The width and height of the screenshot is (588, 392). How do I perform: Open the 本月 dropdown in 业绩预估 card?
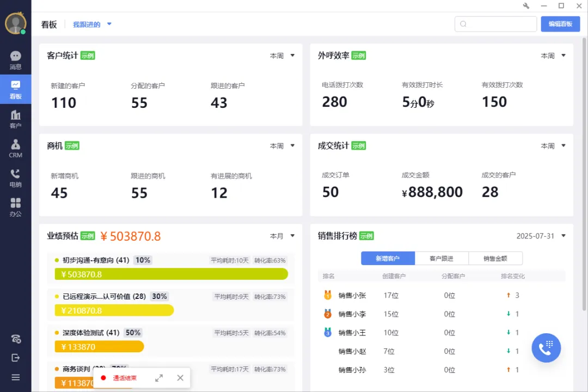283,236
